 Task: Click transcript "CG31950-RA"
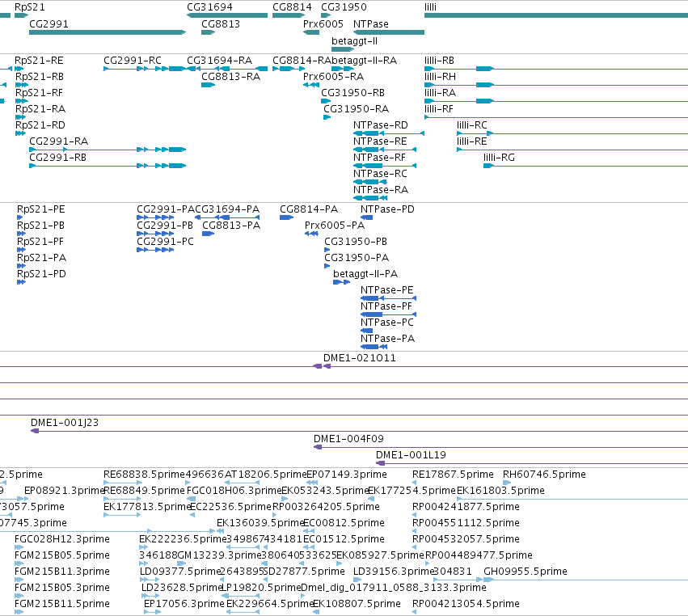pyautogui.click(x=357, y=109)
